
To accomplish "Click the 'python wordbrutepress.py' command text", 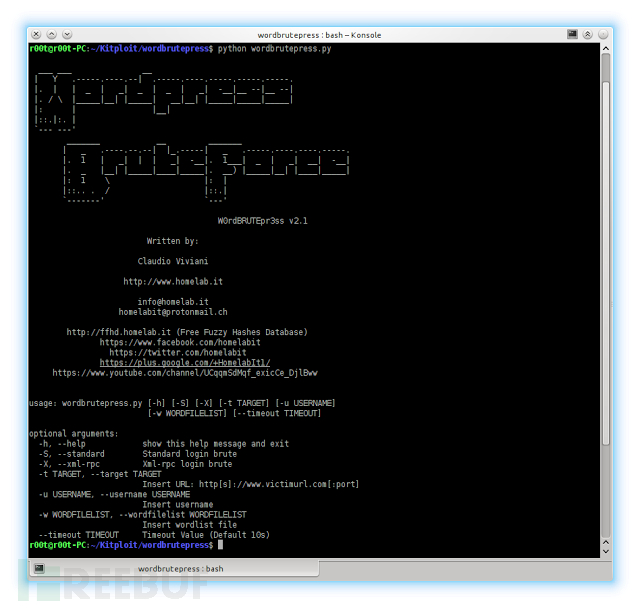I will (x=274, y=49).
